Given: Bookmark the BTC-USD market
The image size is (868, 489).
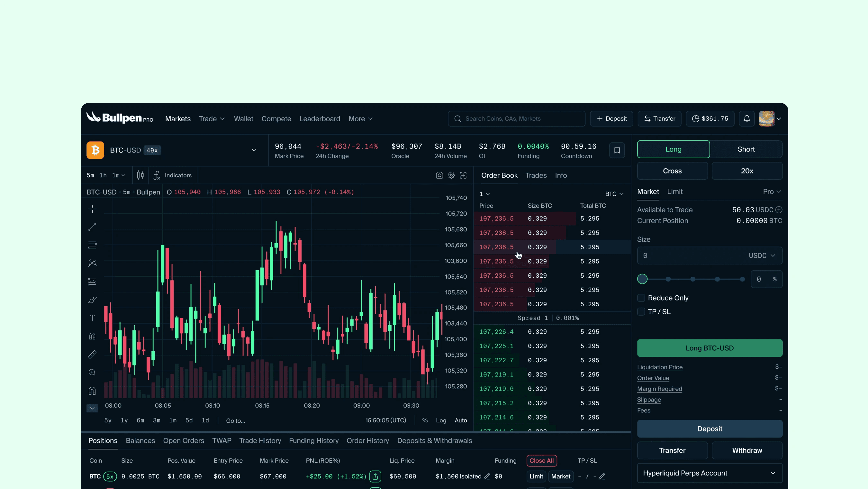Looking at the screenshot, I should tap(617, 151).
